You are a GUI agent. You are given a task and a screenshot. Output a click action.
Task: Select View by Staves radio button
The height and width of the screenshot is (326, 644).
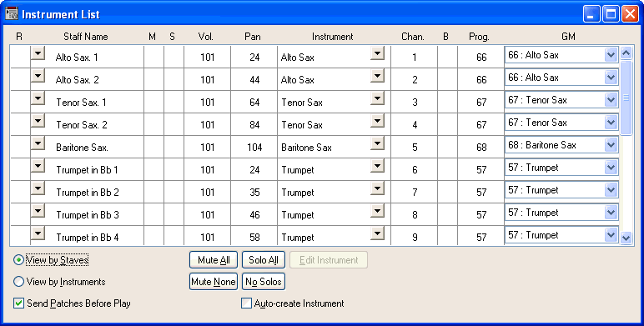(x=18, y=260)
